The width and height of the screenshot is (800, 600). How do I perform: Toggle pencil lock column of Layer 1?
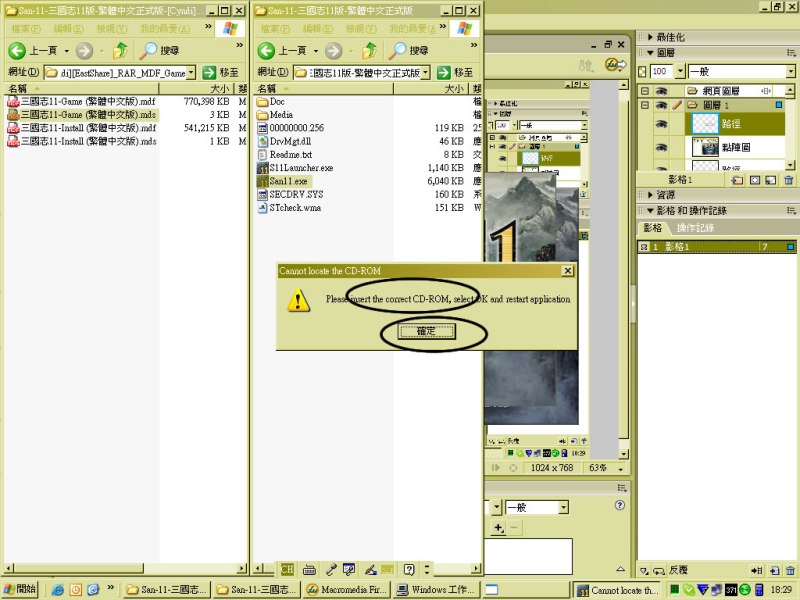coord(677,105)
